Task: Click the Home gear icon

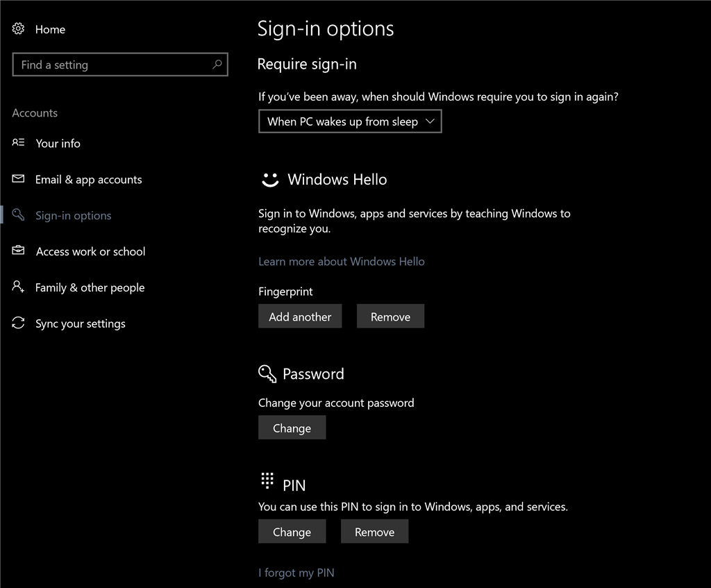Action: click(x=18, y=28)
